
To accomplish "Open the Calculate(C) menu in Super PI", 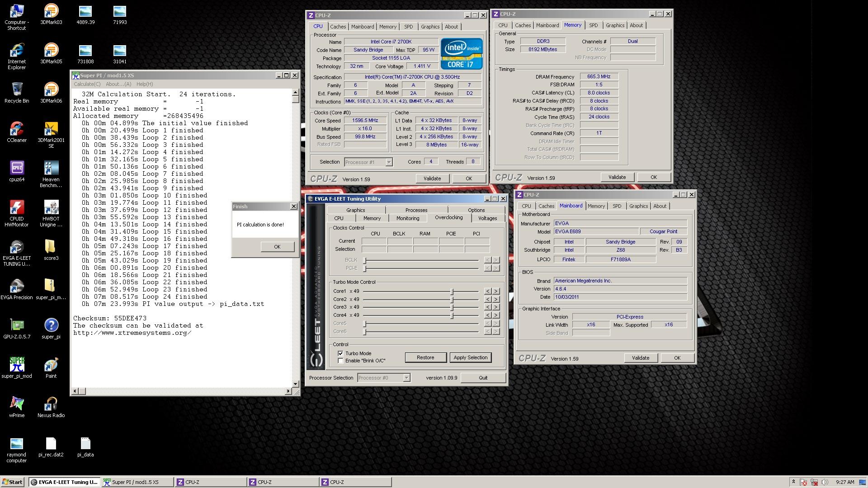I will click(x=87, y=84).
